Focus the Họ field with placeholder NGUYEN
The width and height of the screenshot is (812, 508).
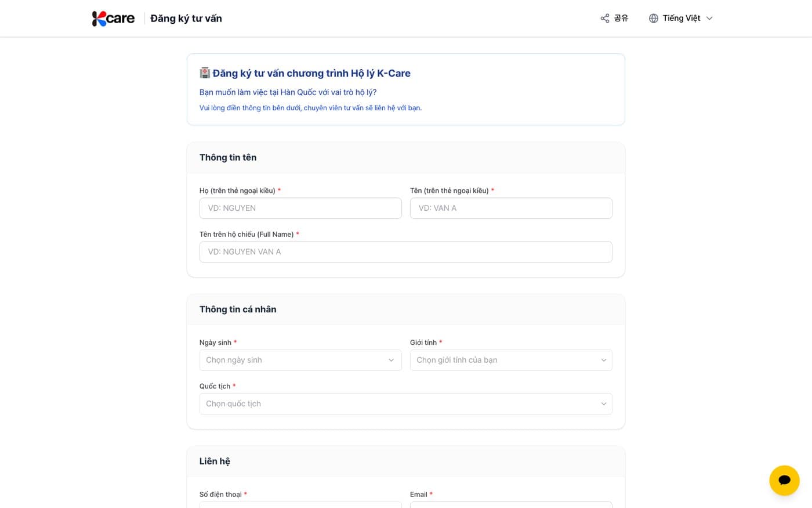[x=300, y=208]
